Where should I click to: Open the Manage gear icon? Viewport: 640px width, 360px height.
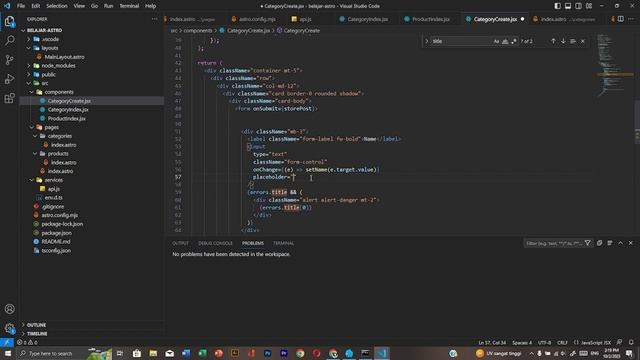[x=9, y=328]
